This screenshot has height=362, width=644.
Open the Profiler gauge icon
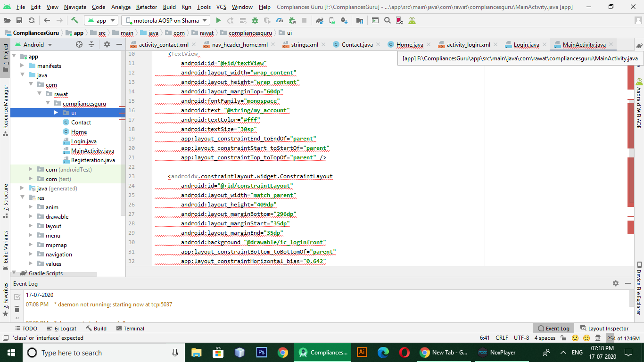point(280,20)
